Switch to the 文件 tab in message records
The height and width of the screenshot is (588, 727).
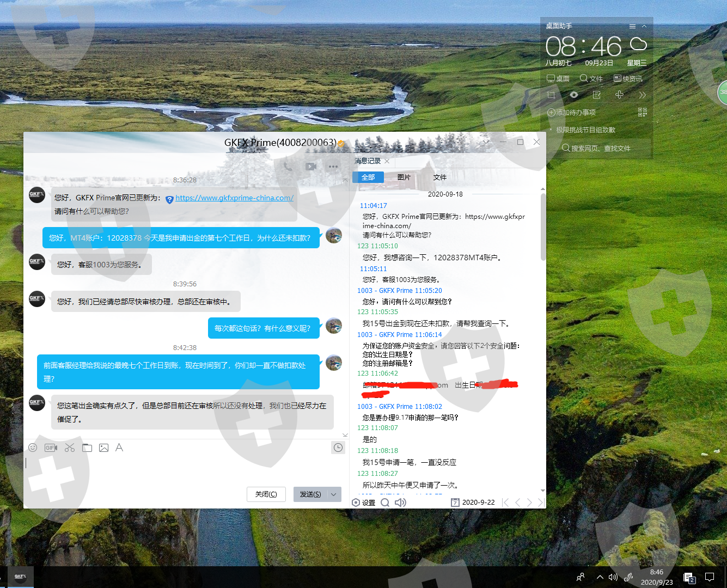click(x=439, y=177)
